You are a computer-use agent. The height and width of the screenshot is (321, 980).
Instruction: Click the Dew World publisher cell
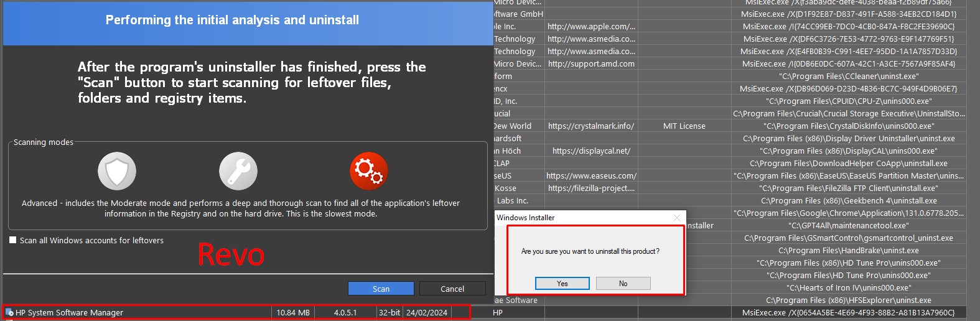click(x=519, y=126)
